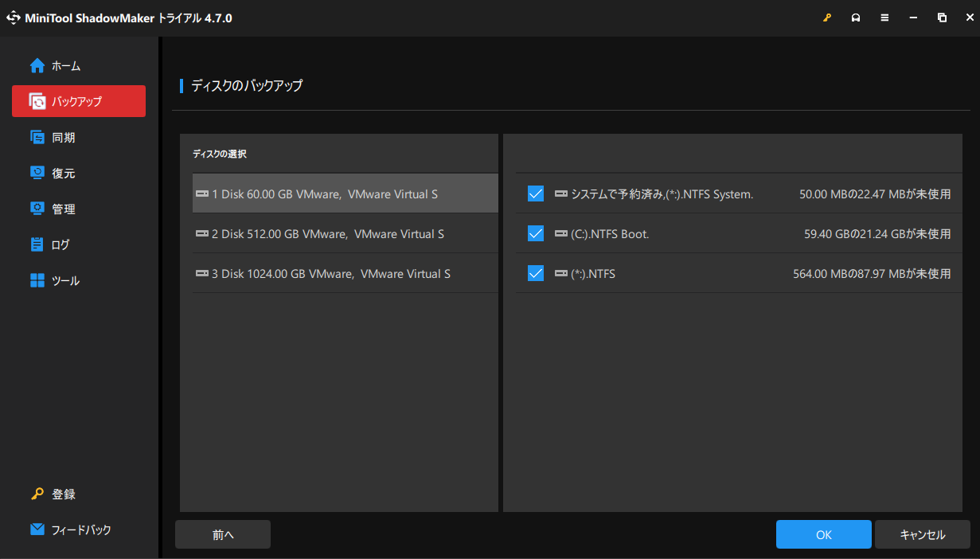
Task: Click the 登録 key icon in sidebar
Action: click(37, 494)
